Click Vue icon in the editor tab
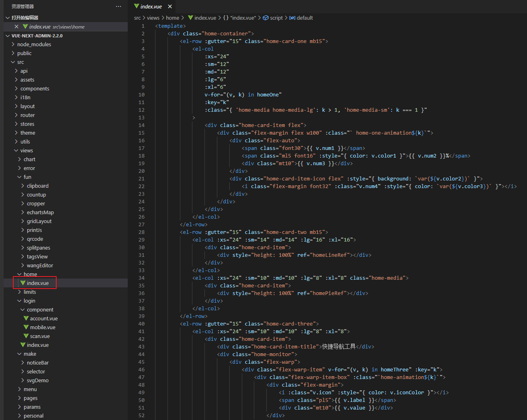The height and width of the screenshot is (420, 527). pyautogui.click(x=137, y=6)
